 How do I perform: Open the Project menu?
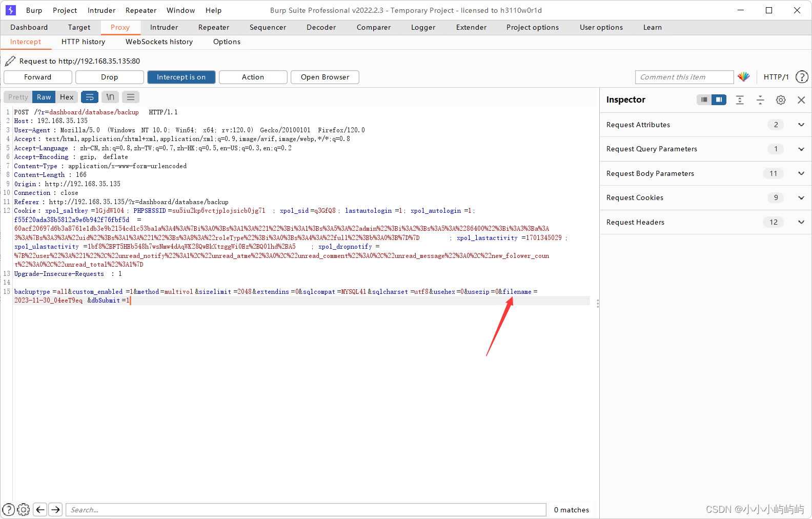pos(65,10)
